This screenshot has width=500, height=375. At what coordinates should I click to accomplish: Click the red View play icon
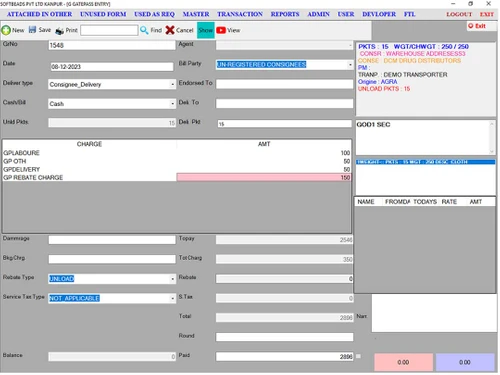221,30
